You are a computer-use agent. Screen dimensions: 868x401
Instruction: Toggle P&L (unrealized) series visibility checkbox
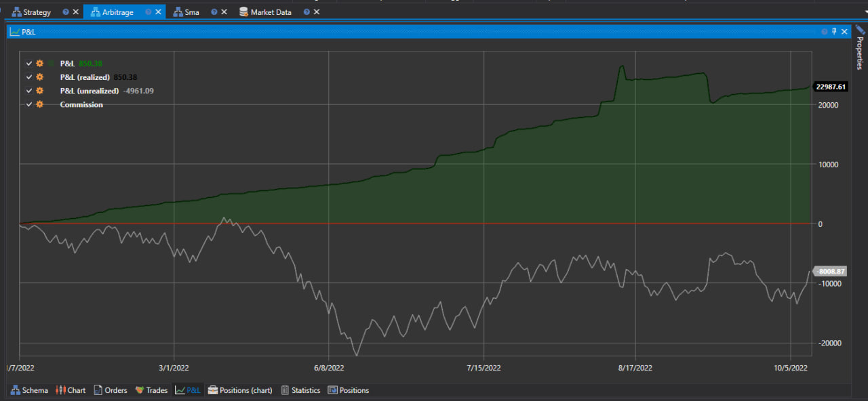29,91
